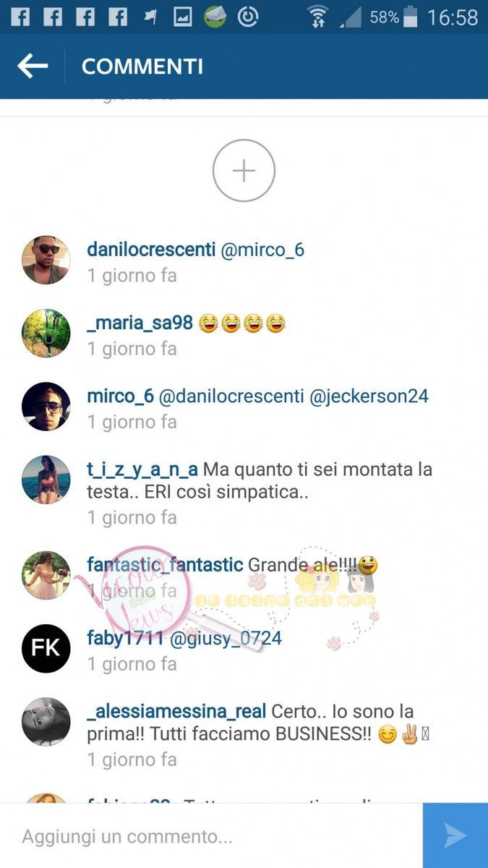Tap the Aggiungi un commento field
Image resolution: width=488 pixels, height=868 pixels.
[211, 836]
